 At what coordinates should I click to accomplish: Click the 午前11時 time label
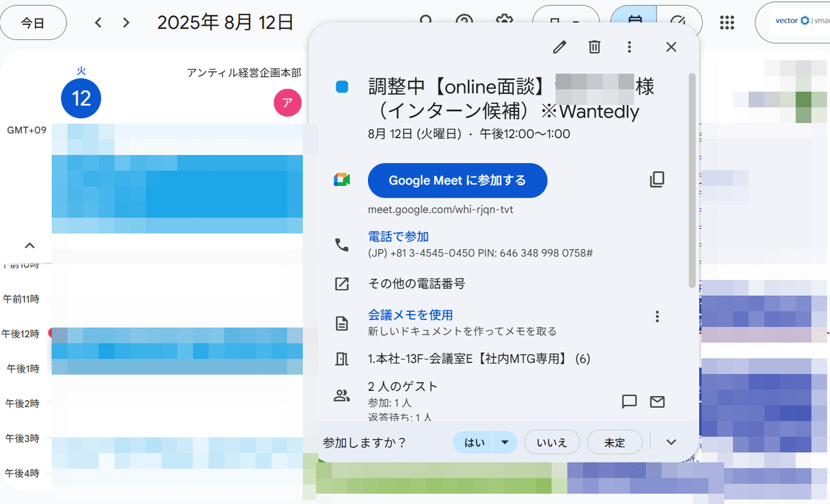[x=21, y=299]
